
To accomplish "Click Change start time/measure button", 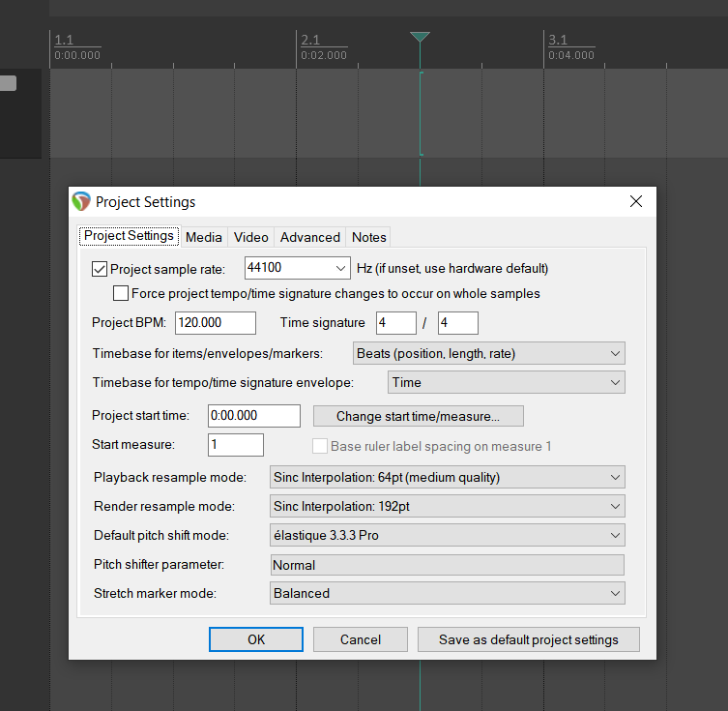I will [419, 416].
